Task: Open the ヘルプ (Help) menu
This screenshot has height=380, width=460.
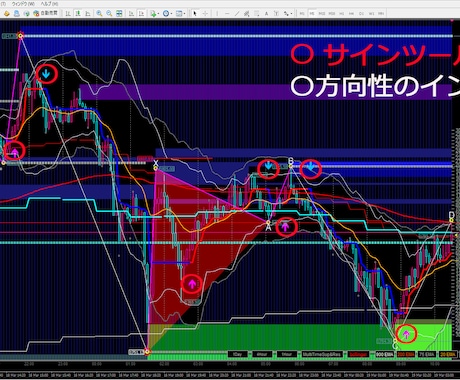Action: tap(49, 4)
